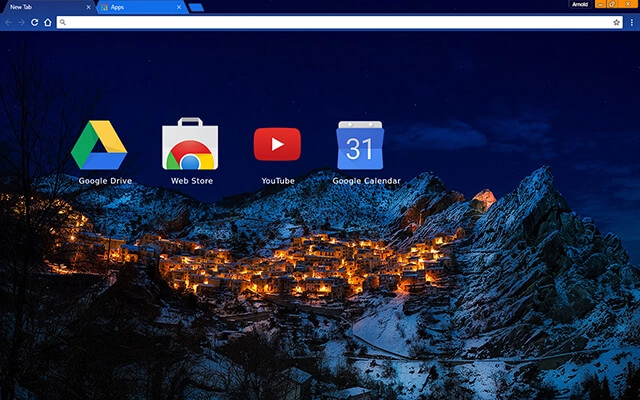
Task: Launch the Chrome Web Store icon
Action: pos(190,144)
